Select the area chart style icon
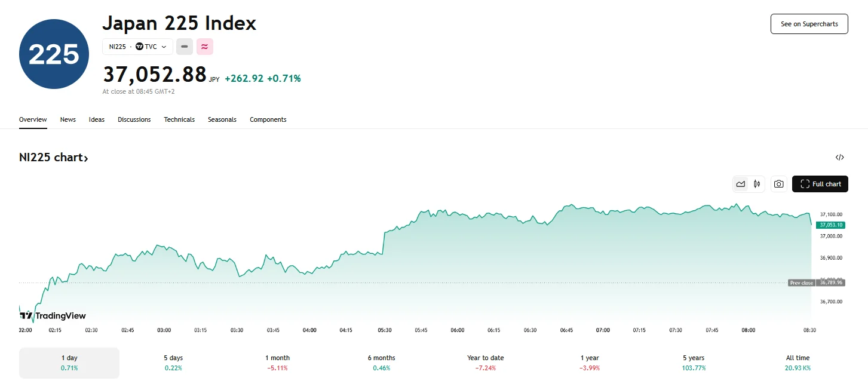Image resolution: width=868 pixels, height=387 pixels. point(740,184)
